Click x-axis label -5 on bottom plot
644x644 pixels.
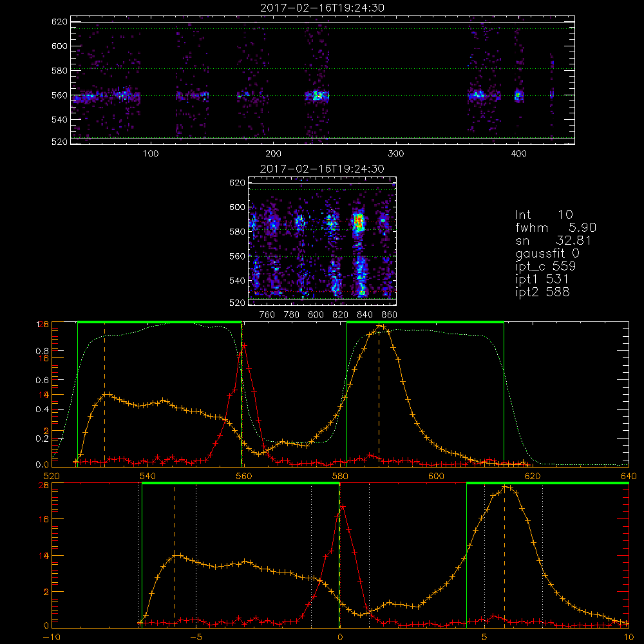point(196,637)
